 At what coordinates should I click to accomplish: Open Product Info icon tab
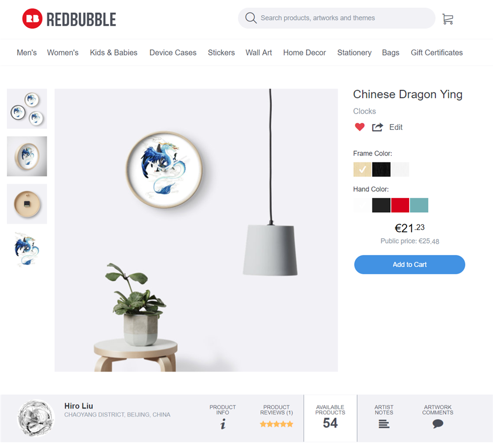[222, 424]
